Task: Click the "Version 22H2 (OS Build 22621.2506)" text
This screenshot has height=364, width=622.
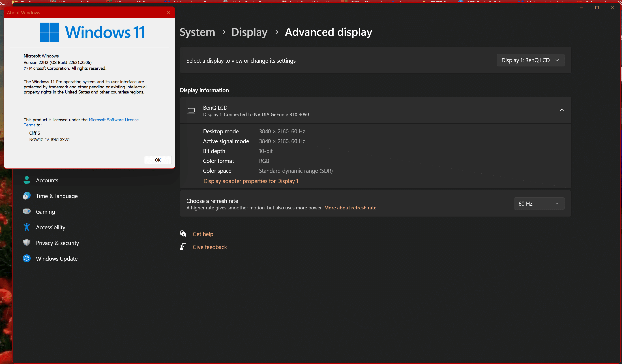Action: pyautogui.click(x=58, y=62)
